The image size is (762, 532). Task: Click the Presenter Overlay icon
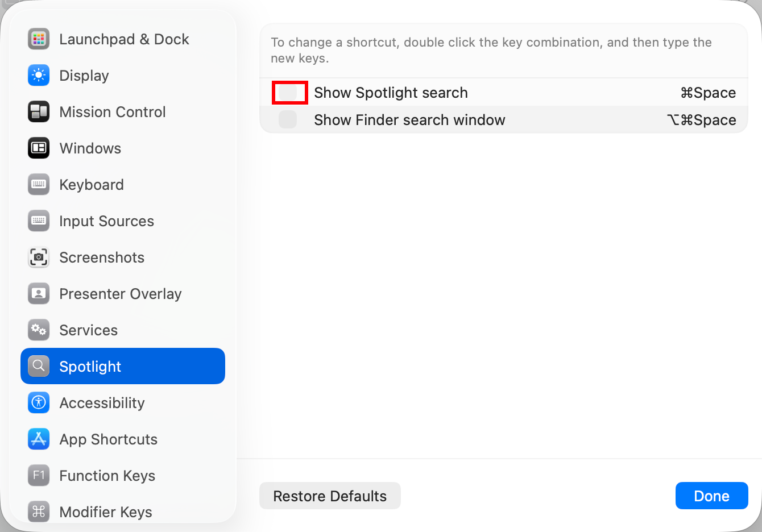38,293
